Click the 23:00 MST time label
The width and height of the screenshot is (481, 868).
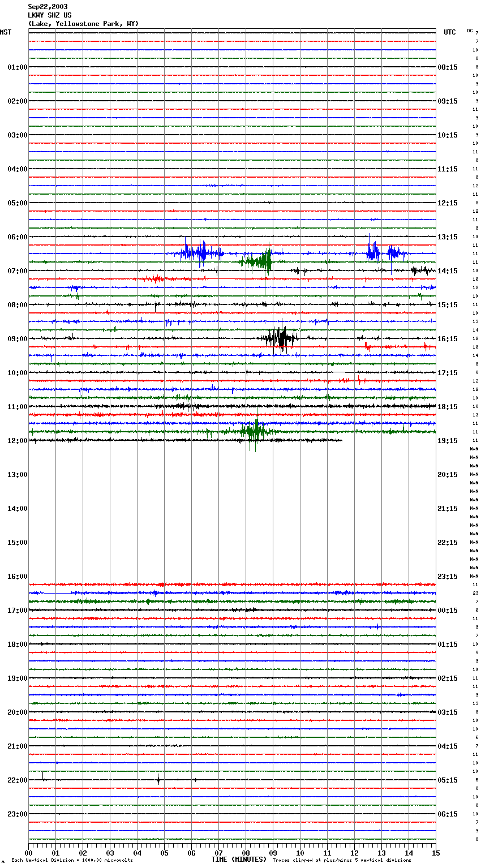point(17,814)
